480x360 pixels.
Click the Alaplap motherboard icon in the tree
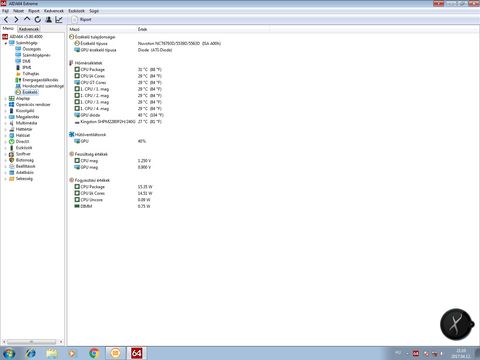pos(12,98)
